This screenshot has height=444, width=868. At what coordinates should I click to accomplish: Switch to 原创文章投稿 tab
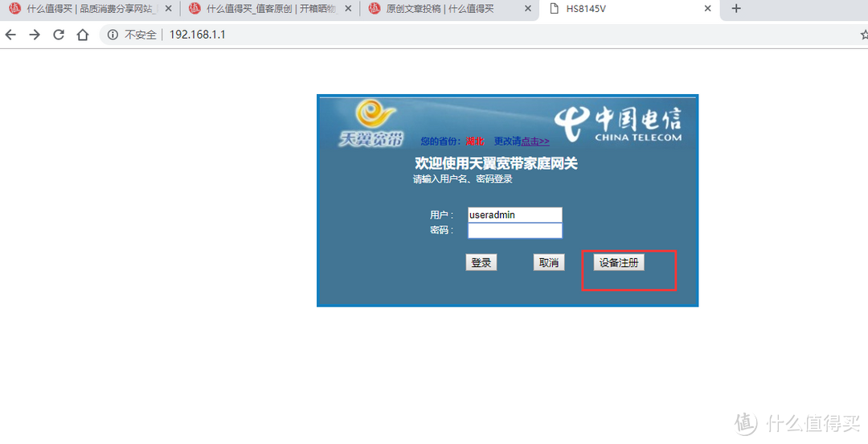pos(449,8)
